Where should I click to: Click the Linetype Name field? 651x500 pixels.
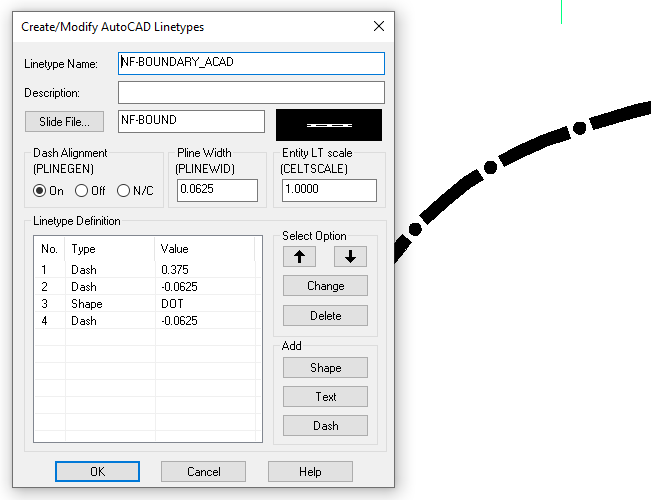[251, 63]
